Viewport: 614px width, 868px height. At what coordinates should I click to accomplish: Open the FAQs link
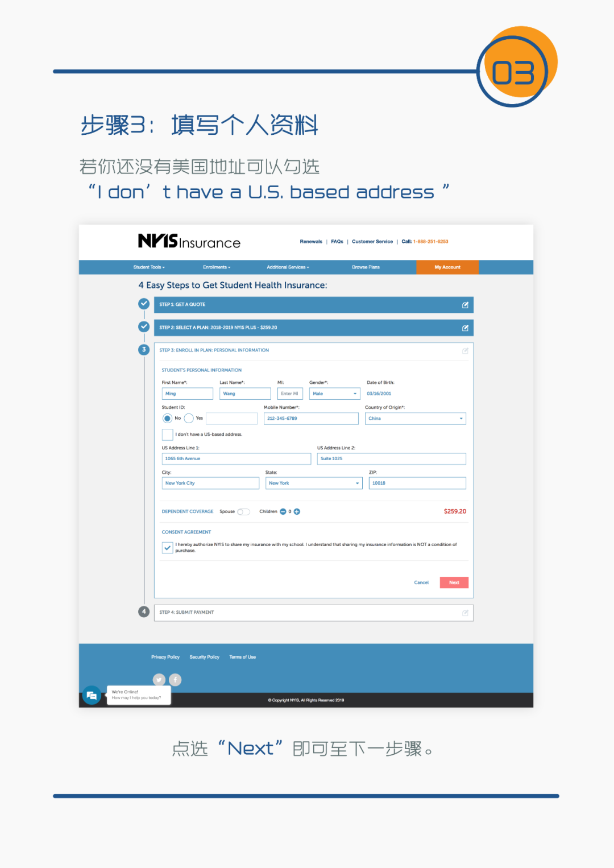(337, 242)
